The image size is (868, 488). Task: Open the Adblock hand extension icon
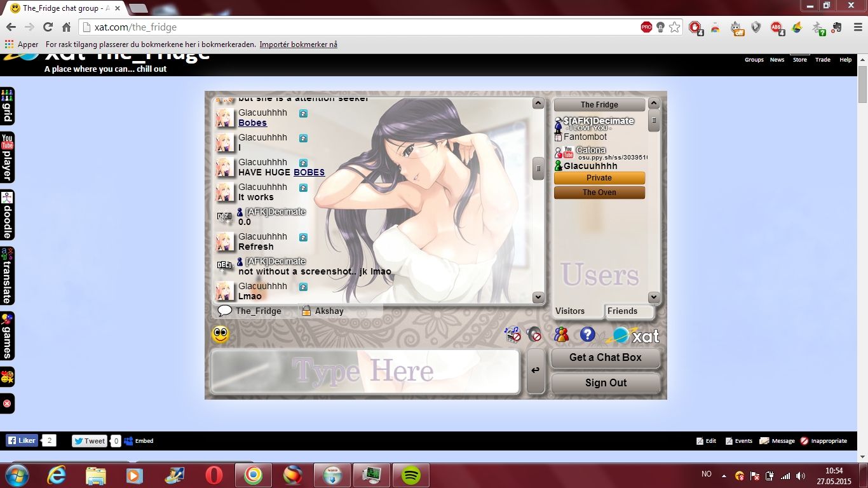tap(696, 28)
